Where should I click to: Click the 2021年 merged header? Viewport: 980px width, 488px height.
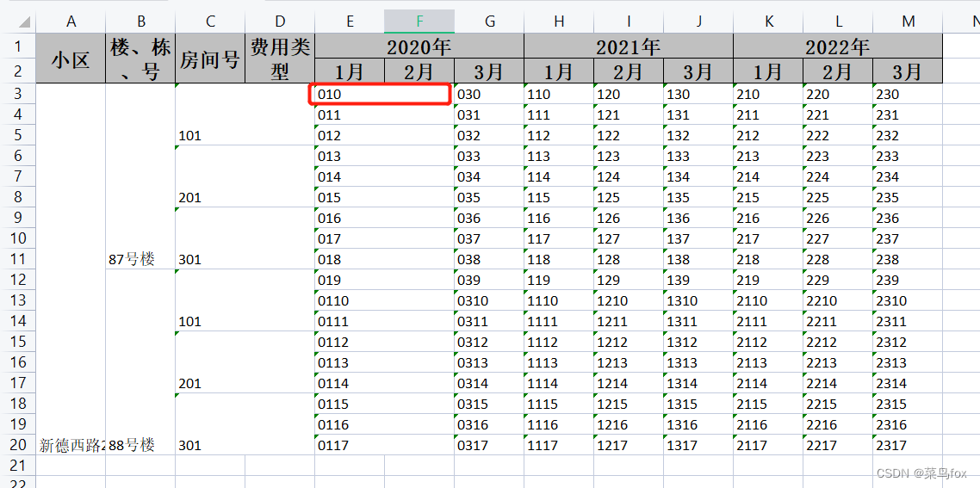[x=628, y=46]
